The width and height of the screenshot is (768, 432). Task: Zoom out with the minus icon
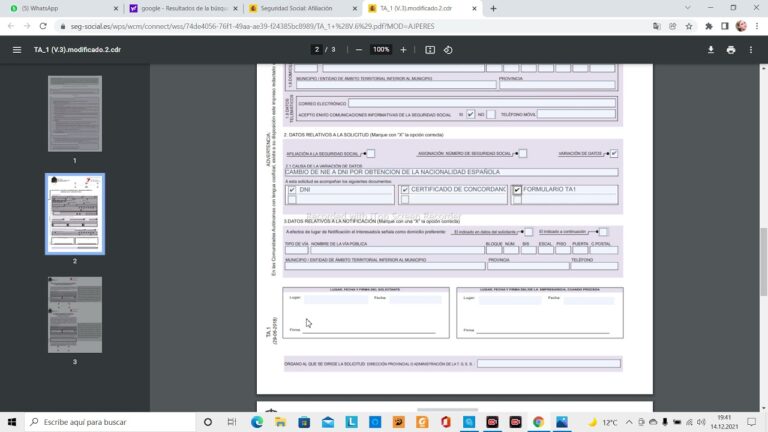[x=359, y=50]
